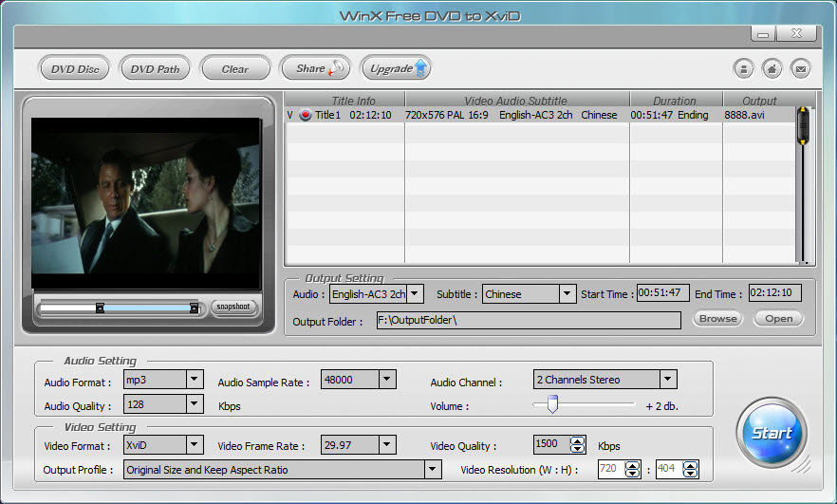
Task: Clear the title list with Clear button
Action: point(235,69)
